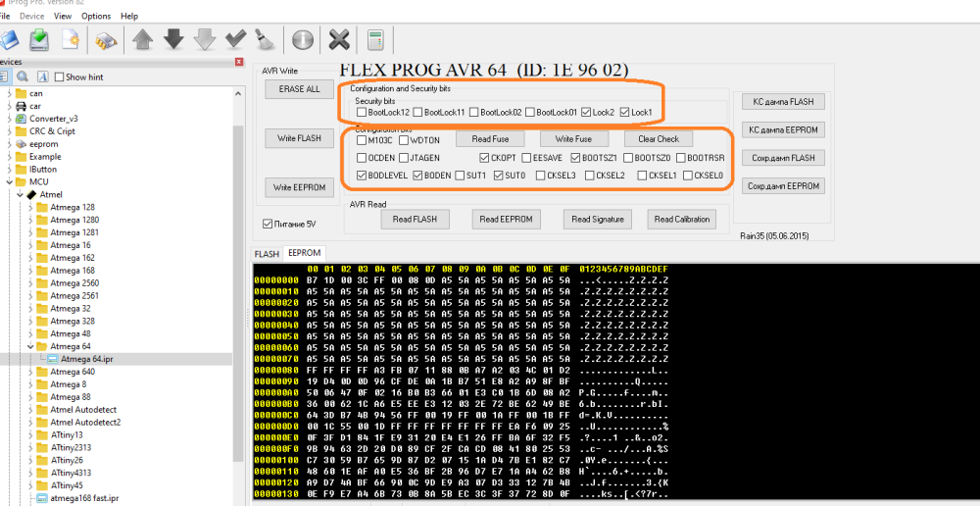Screen dimensions: 980x506
Task: Toggle the BootLock12 security bit
Action: point(362,113)
